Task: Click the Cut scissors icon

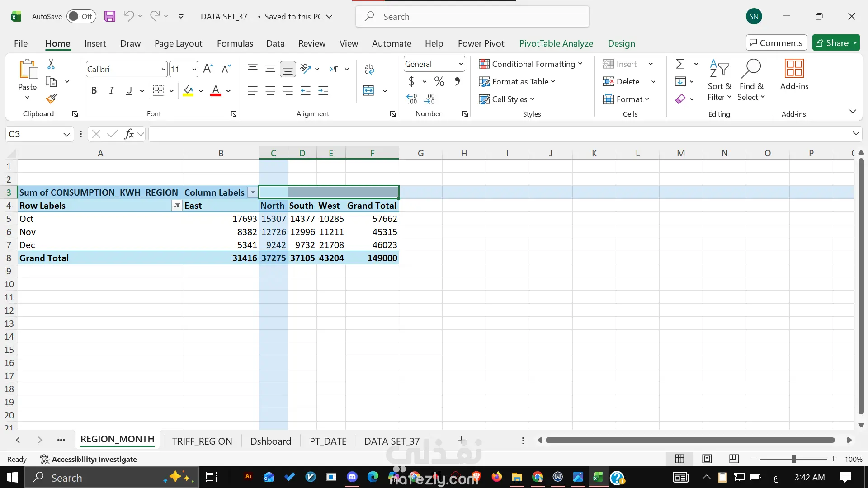Action: click(x=51, y=64)
